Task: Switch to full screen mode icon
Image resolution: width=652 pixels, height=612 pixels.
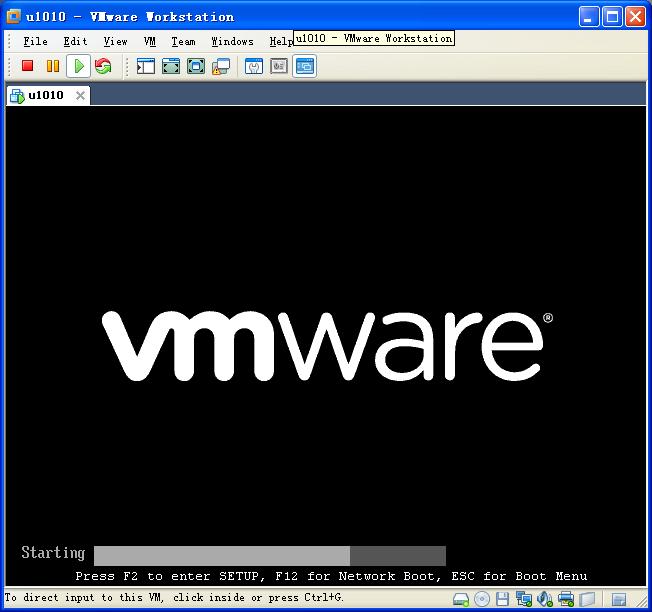Action: (196, 66)
